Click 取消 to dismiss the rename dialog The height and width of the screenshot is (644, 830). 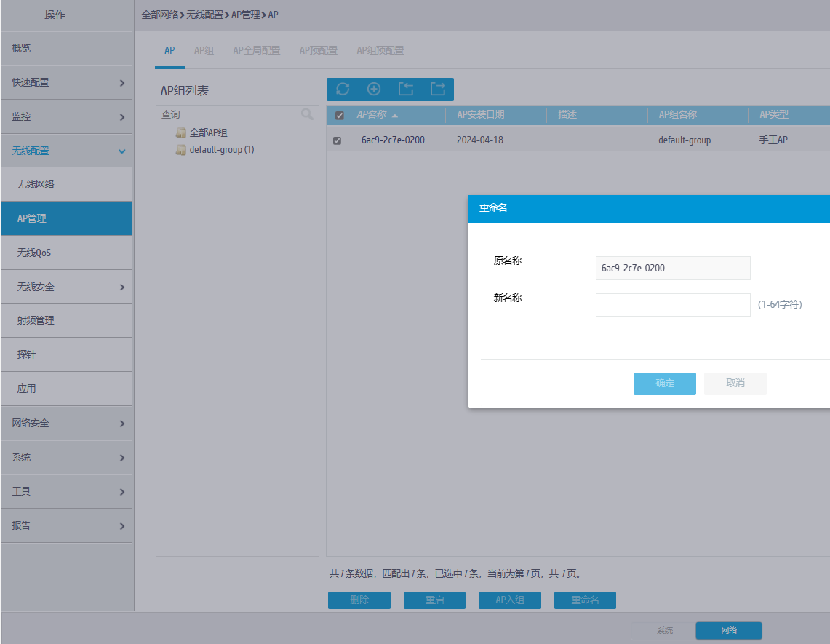735,383
